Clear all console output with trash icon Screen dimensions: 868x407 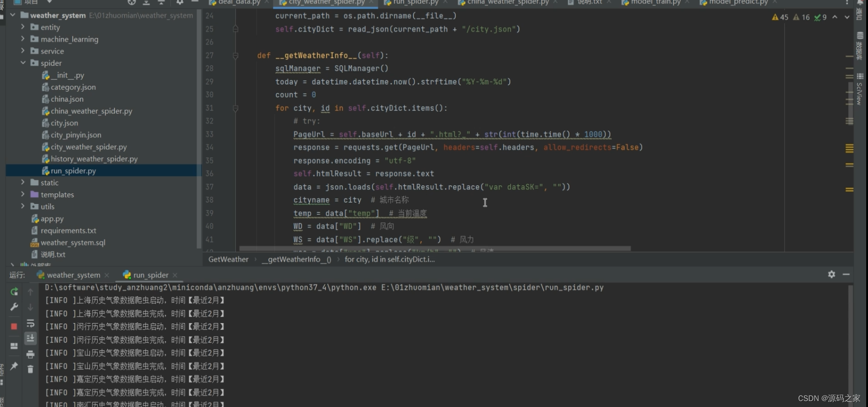[30, 369]
